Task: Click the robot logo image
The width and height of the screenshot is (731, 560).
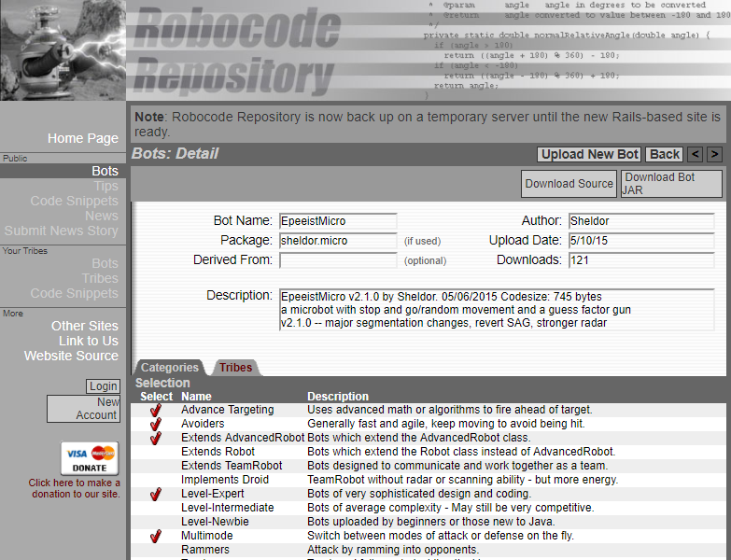Action: pos(63,49)
